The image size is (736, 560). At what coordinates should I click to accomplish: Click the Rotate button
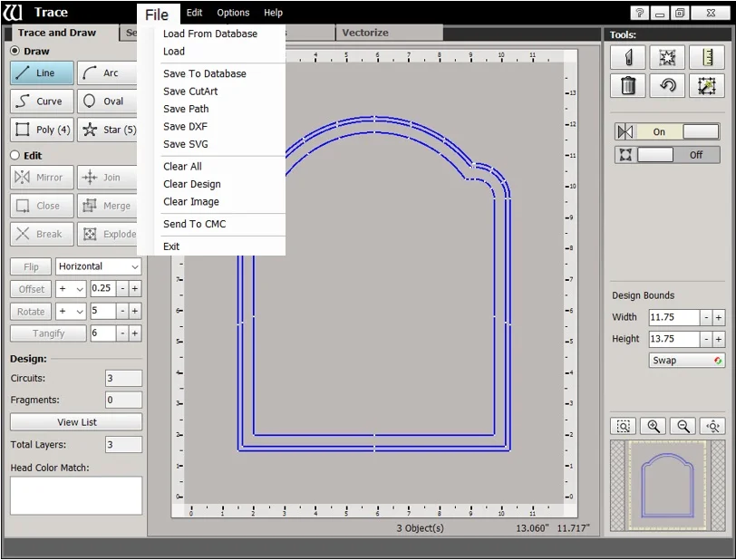click(31, 312)
